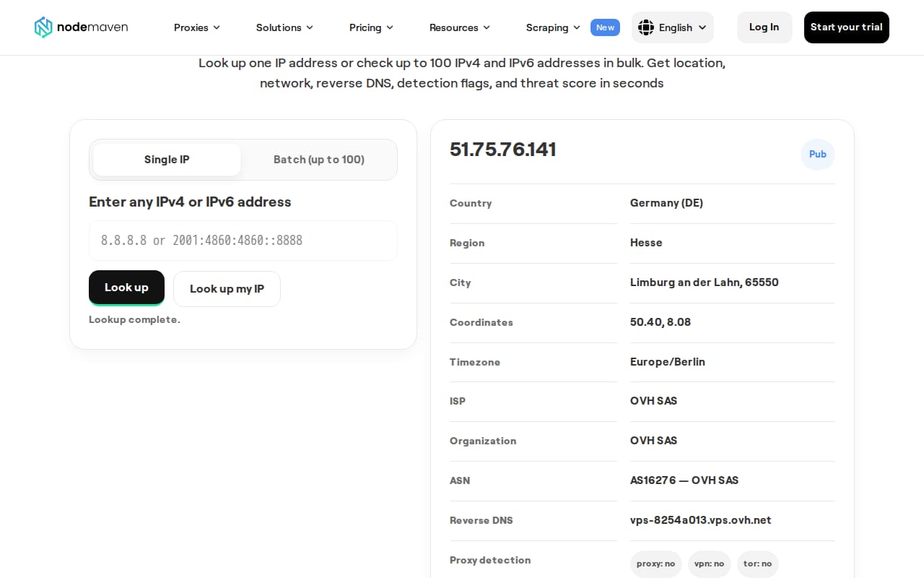This screenshot has width=924, height=578.
Task: Click the Germany (DE) country value
Action: click(666, 203)
